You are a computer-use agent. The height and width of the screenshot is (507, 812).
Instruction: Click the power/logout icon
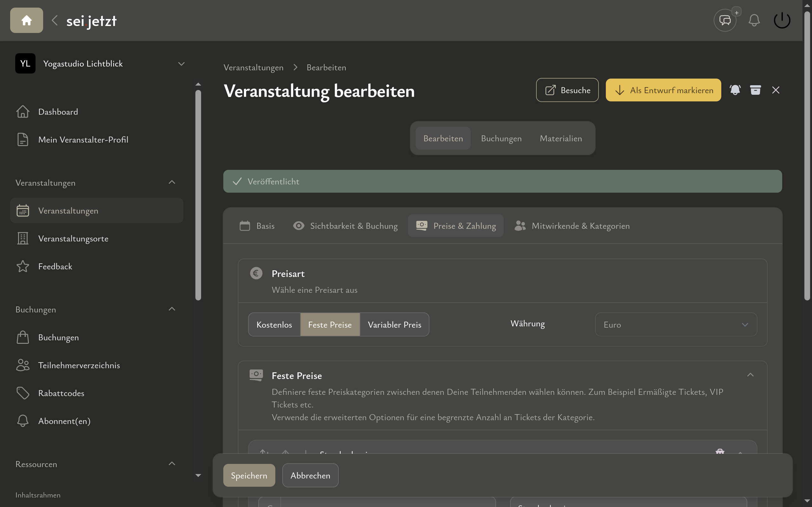pos(782,20)
